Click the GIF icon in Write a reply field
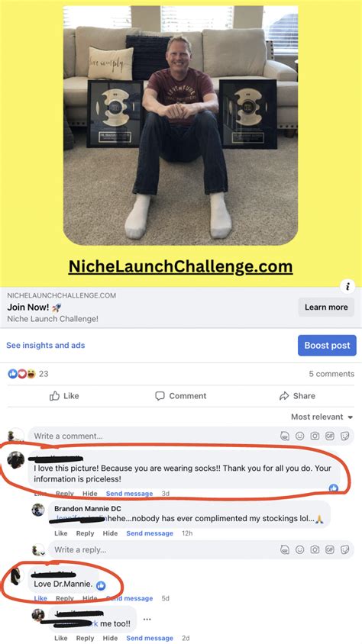 pyautogui.click(x=330, y=549)
